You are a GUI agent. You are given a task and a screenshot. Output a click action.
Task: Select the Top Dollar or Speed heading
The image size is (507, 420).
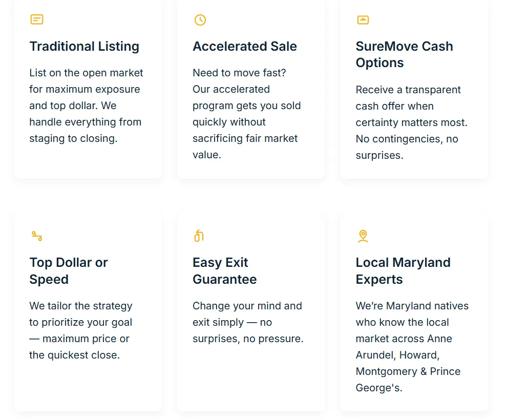click(x=69, y=270)
